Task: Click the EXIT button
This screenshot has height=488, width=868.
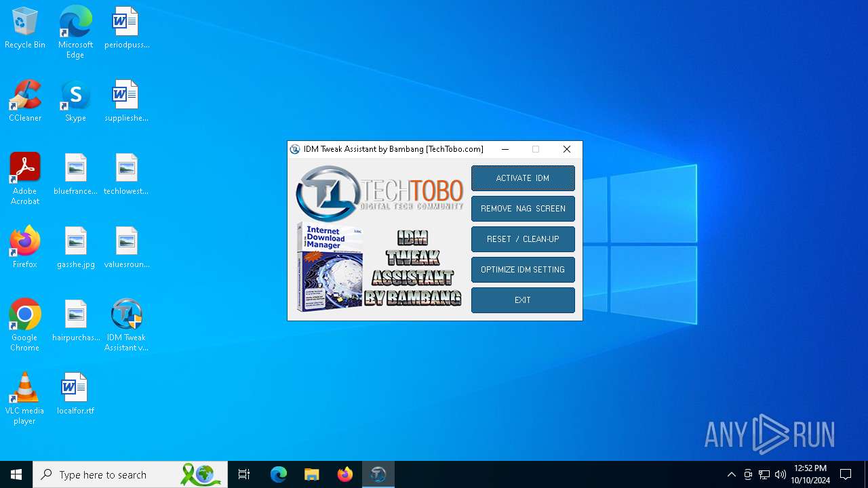Action: 523,300
